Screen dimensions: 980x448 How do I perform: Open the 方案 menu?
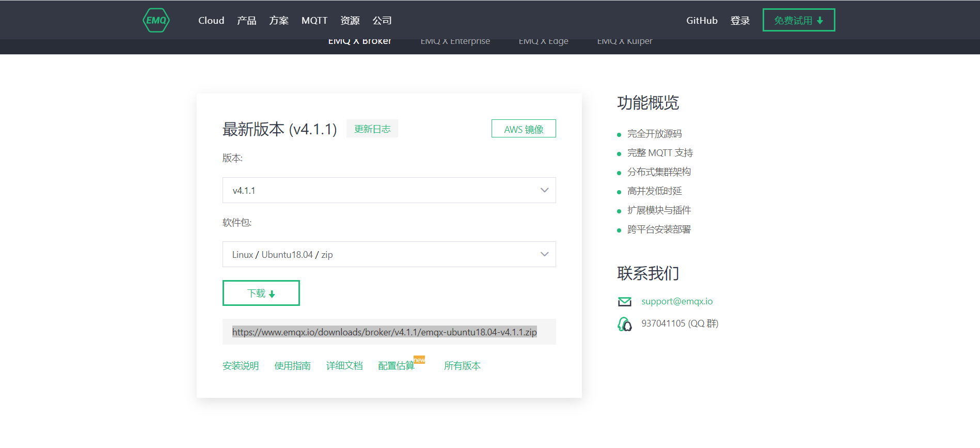(279, 21)
